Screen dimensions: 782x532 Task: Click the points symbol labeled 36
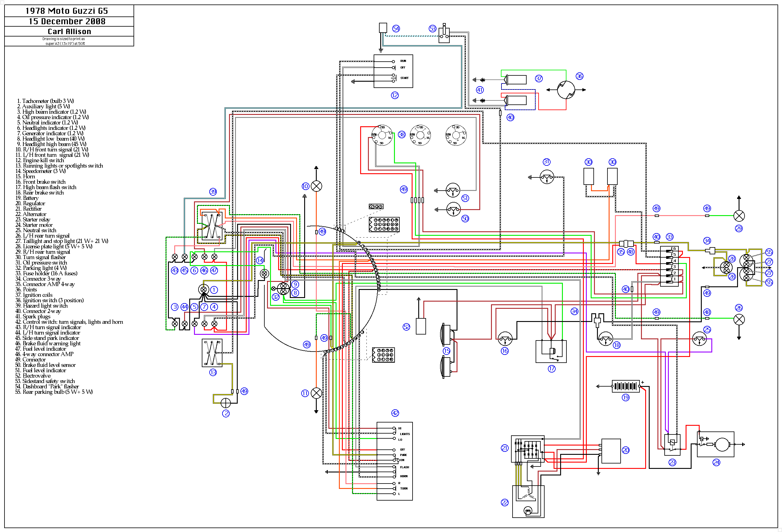point(566,90)
